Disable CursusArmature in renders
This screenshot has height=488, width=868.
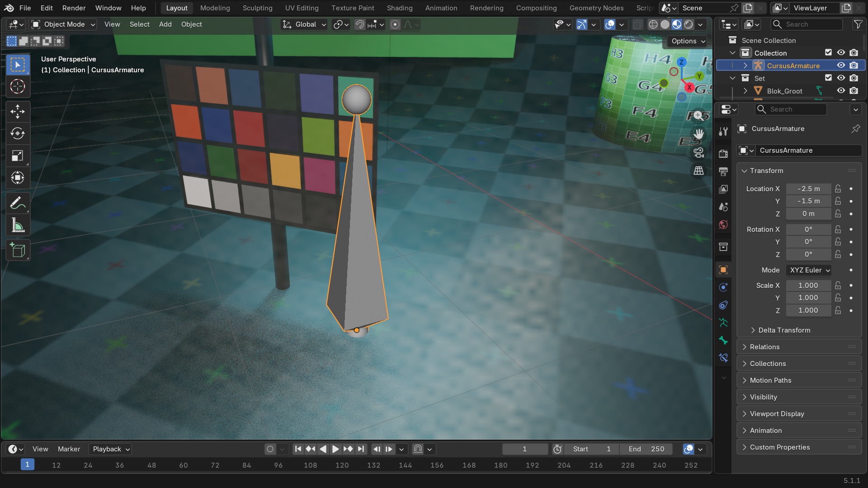coord(854,66)
